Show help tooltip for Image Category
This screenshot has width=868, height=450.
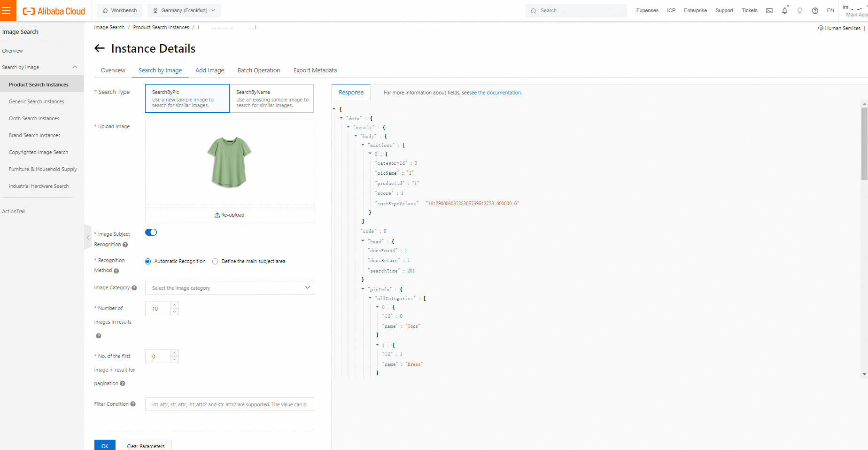pyautogui.click(x=134, y=288)
